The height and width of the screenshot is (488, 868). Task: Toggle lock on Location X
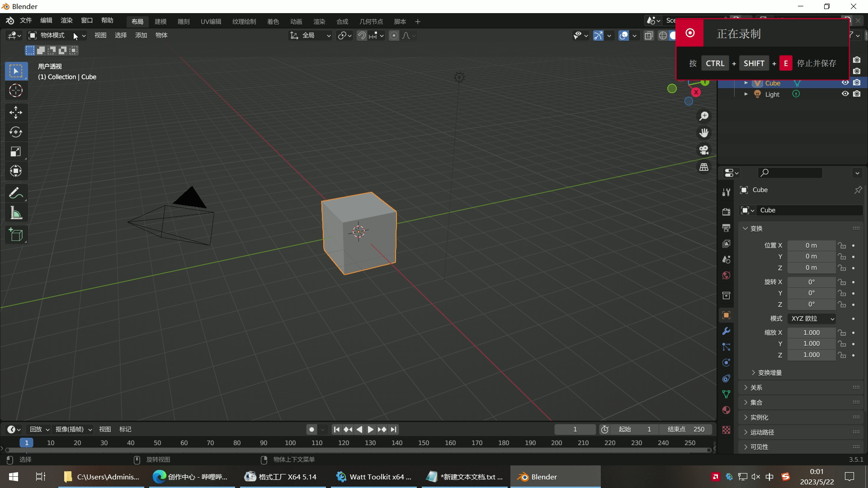(x=842, y=245)
